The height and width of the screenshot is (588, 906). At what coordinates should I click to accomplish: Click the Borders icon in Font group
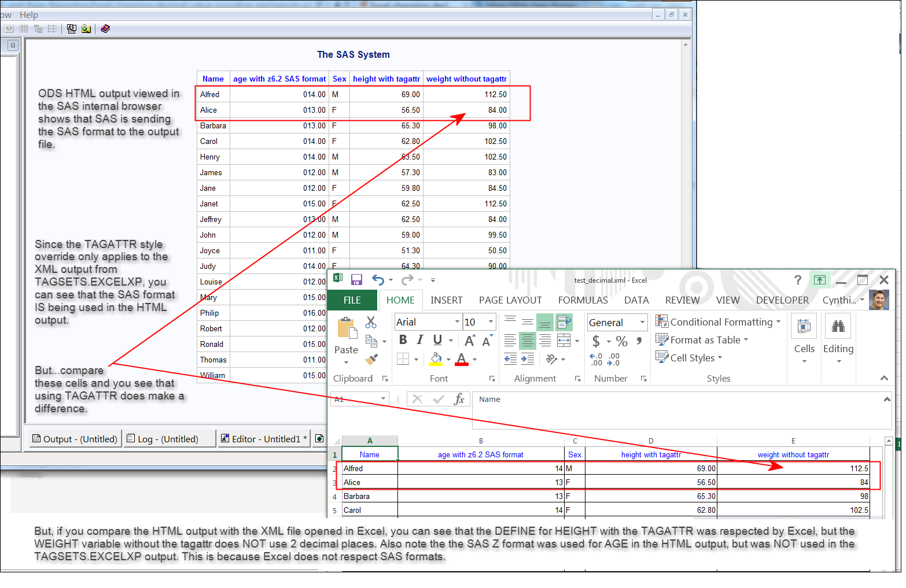(403, 359)
